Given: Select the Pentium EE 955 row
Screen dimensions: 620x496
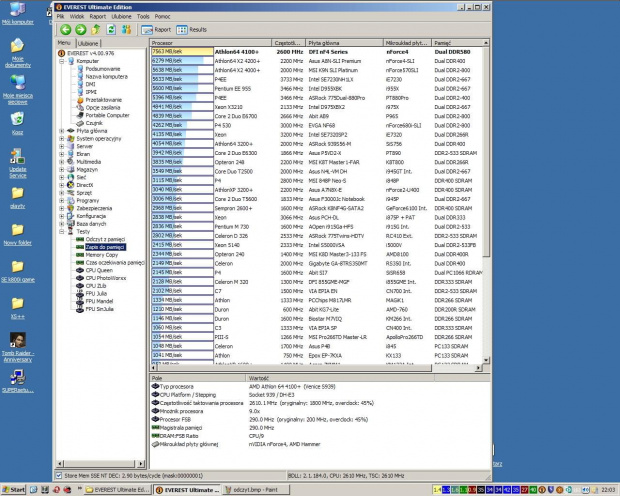Looking at the screenshot, I should [x=317, y=89].
